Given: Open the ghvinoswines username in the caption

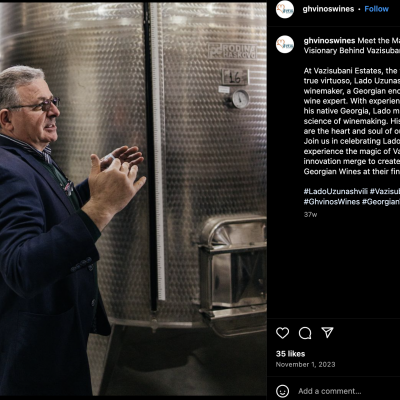Looking at the screenshot, I should [329, 41].
